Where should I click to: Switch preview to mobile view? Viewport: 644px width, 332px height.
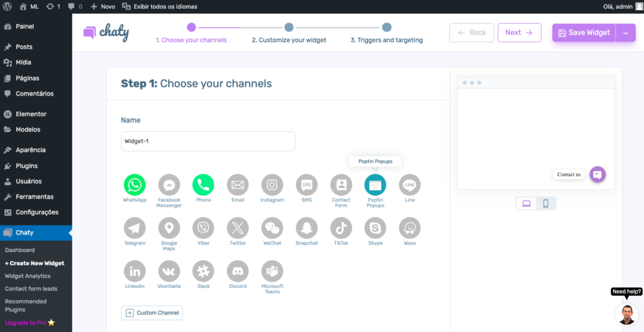point(546,203)
